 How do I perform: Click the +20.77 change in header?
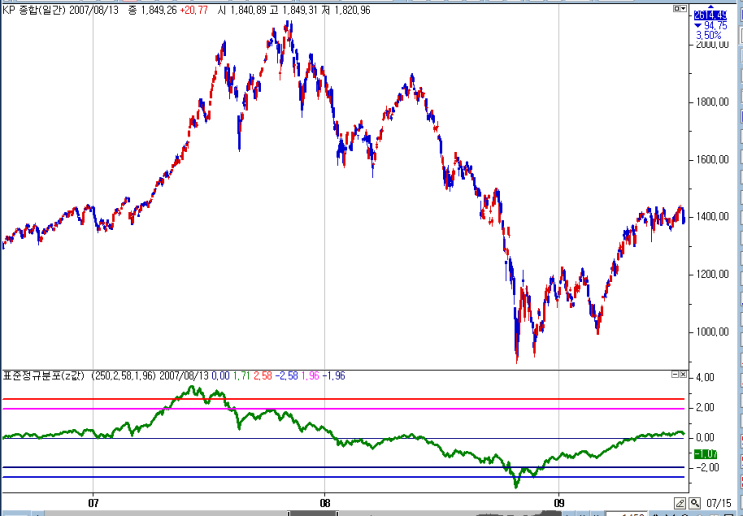click(193, 10)
